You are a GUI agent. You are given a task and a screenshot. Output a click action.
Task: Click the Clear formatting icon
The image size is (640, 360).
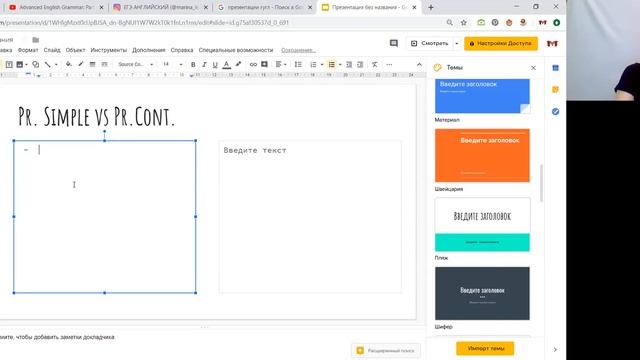(x=375, y=64)
